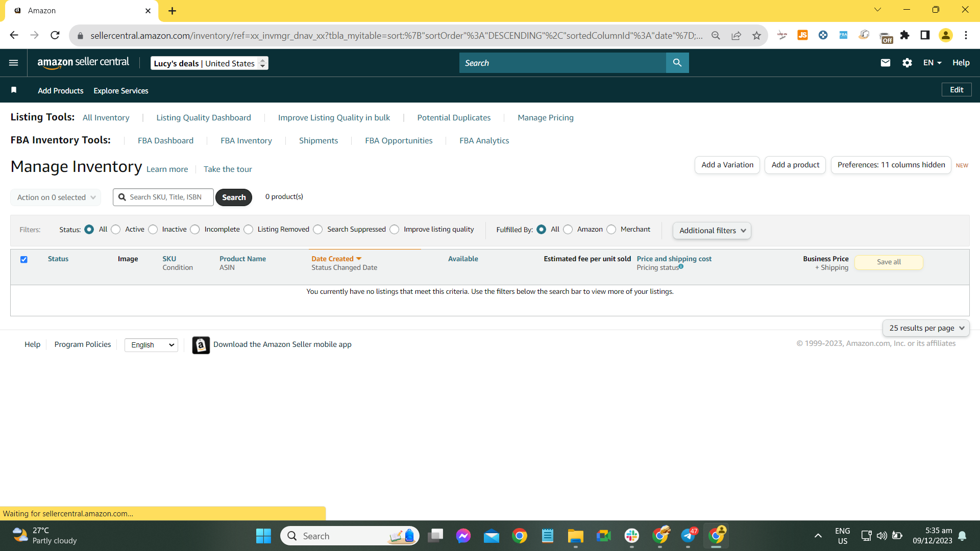980x551 pixels.
Task: Expand the Action on 0 selected dropdown
Action: click(x=56, y=197)
